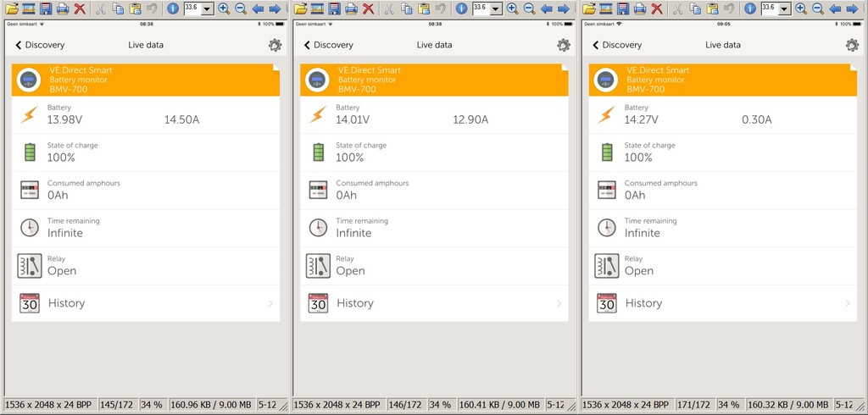Zoom out on the left viewer window
This screenshot has height=415, width=868.
240,8
